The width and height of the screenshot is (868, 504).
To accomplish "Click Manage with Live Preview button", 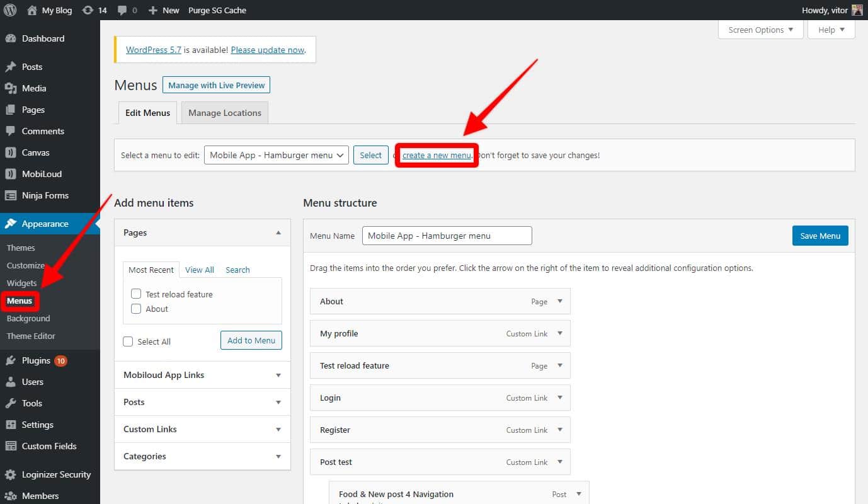I will [x=217, y=85].
